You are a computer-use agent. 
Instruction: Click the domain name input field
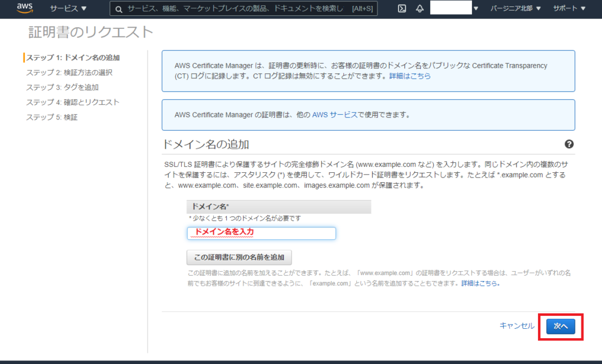[x=261, y=233]
